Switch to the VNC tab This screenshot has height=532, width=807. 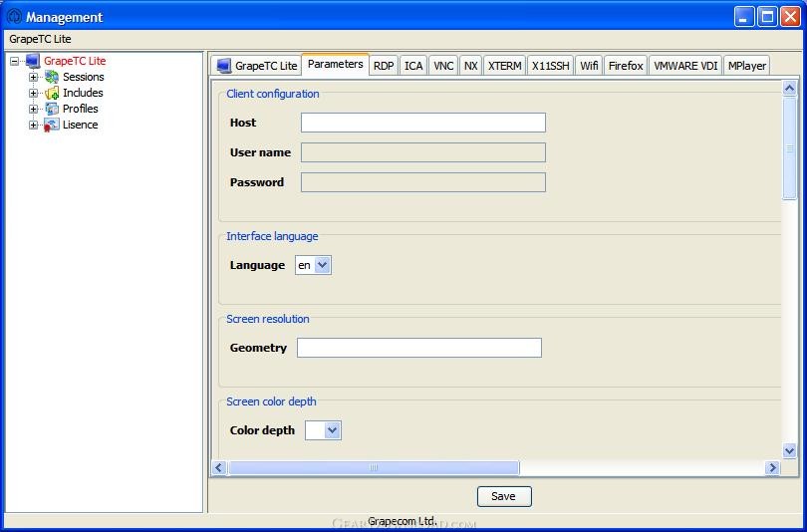tap(443, 66)
